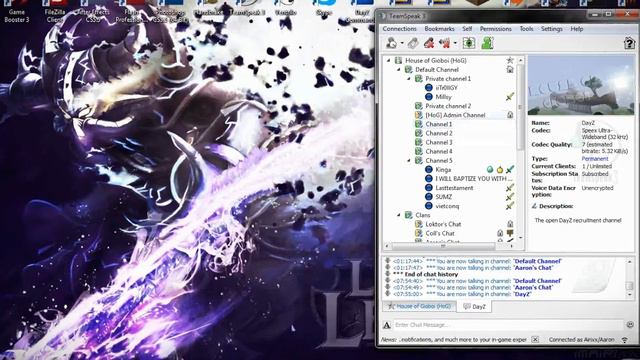Collapse the House of Gioboi (HoG) server tree
Image resolution: width=640 pixels, height=360 pixels.
click(389, 60)
